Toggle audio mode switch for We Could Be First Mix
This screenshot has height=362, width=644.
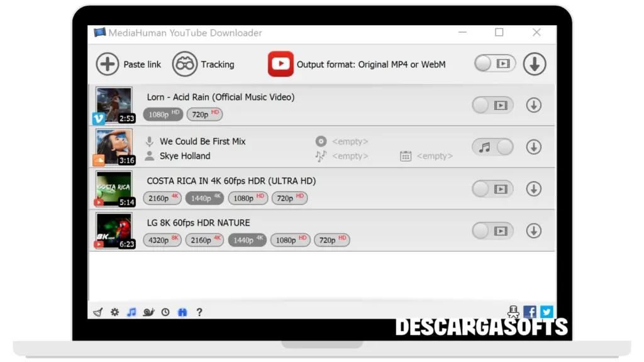(492, 147)
